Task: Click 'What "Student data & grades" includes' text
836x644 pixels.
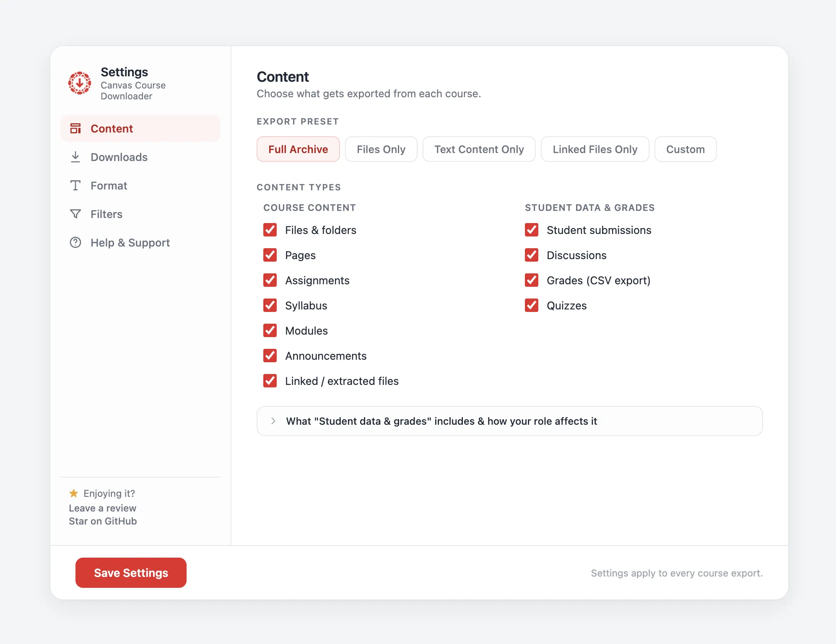Action: point(441,421)
